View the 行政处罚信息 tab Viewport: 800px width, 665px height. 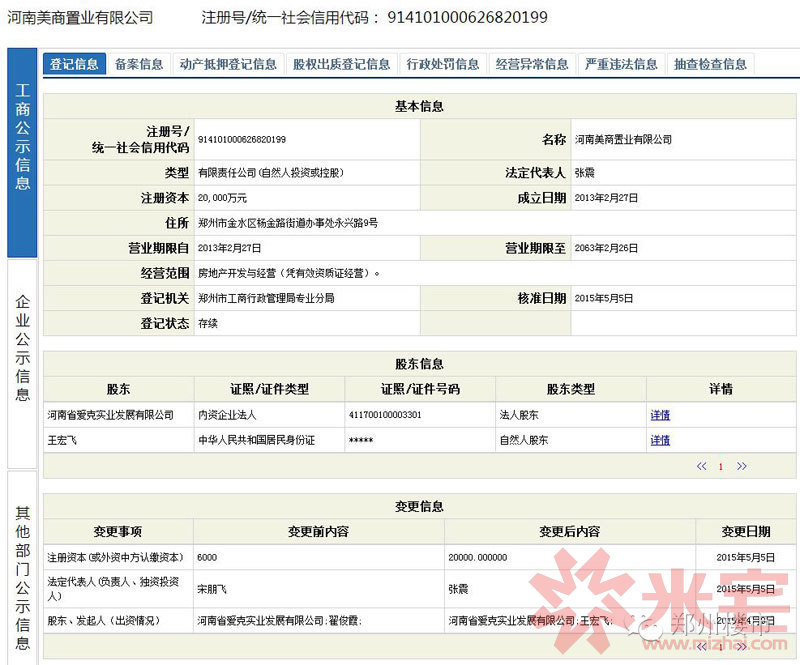pos(443,64)
